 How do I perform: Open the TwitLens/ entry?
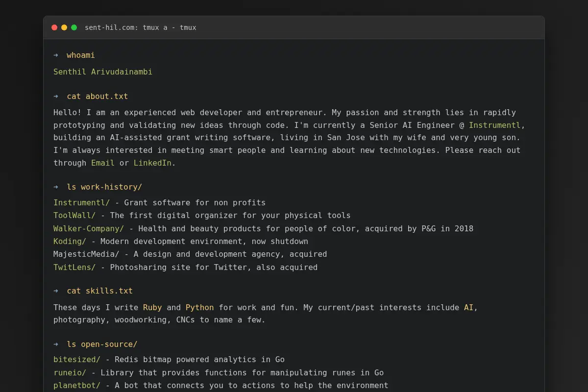[74, 267]
